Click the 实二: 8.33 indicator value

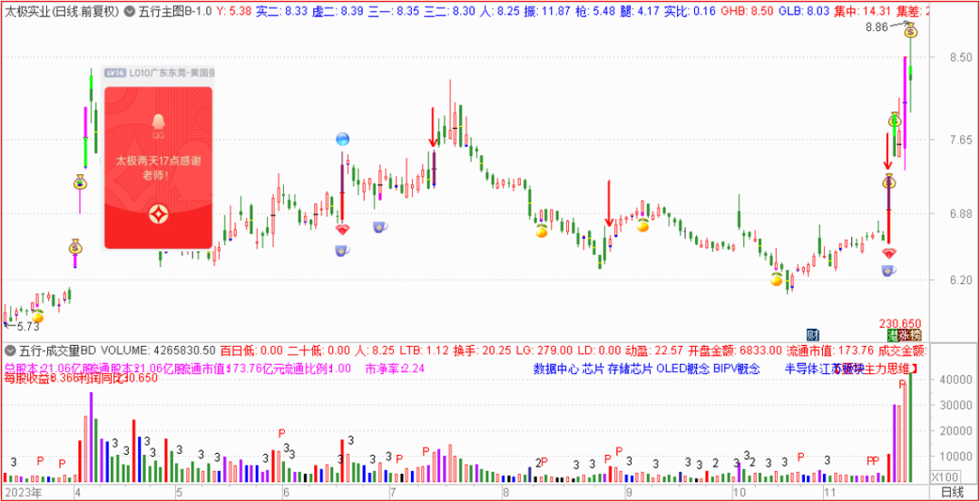click(x=282, y=11)
